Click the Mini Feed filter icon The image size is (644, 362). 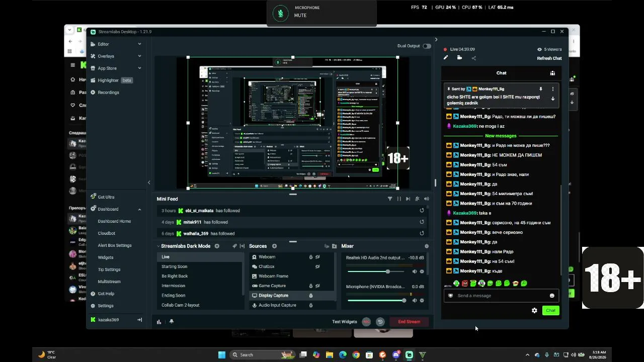pyautogui.click(x=390, y=199)
